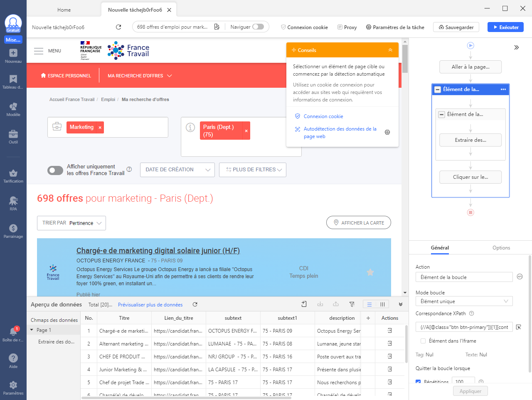Switch data preview to column view

[x=382, y=304]
